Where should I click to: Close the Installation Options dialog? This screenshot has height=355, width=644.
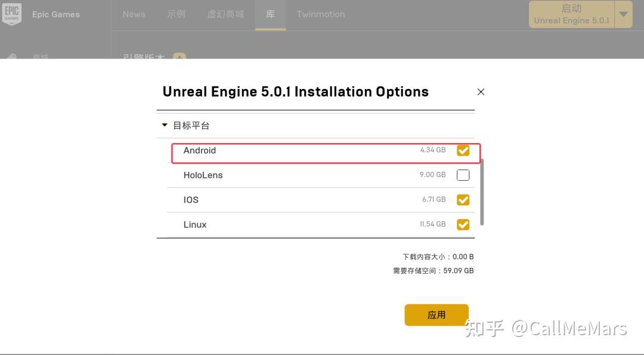[481, 92]
